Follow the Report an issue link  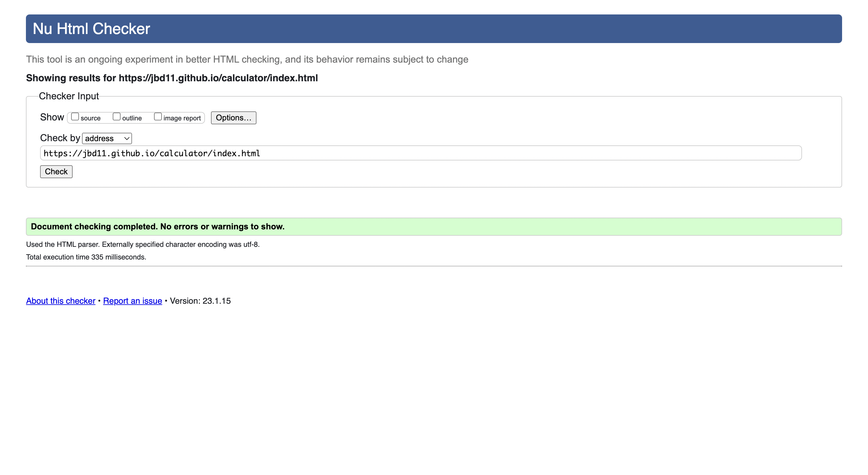(132, 301)
